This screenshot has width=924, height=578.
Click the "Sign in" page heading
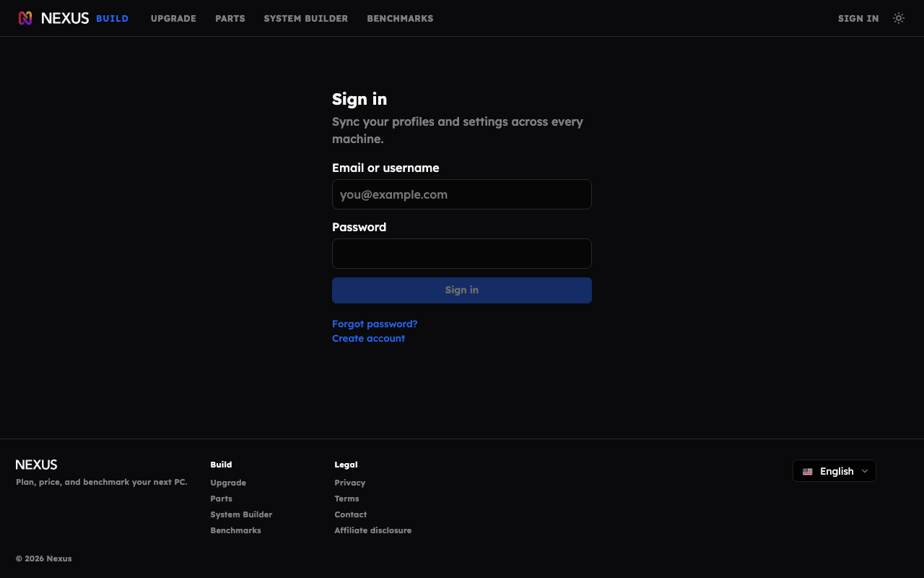point(359,99)
